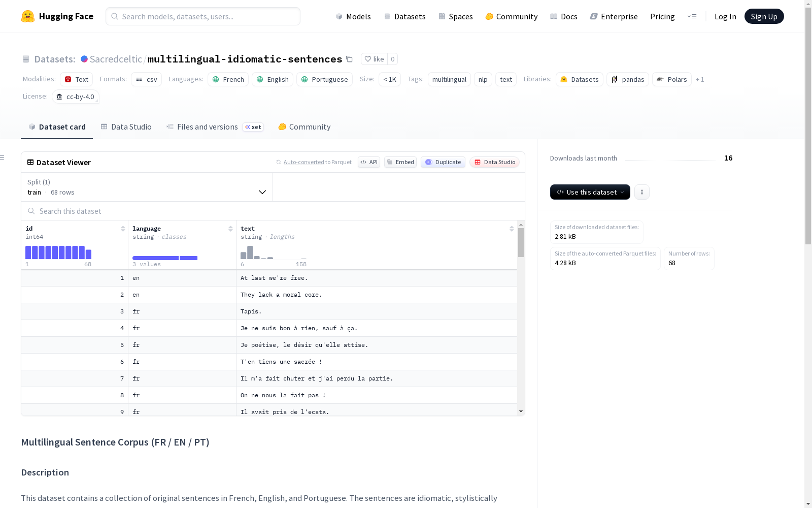Go to Pricing
Screen dimensions: 812x508
662,16
